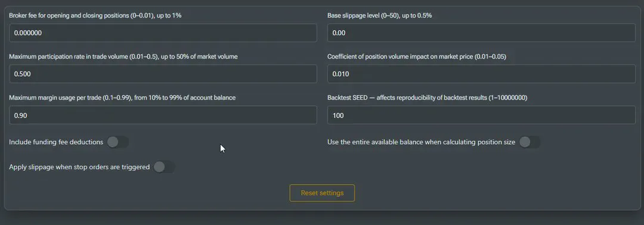Screen dimensions: 644x225
Task: Click the Include funding fee deductions text
Action: click(56, 142)
